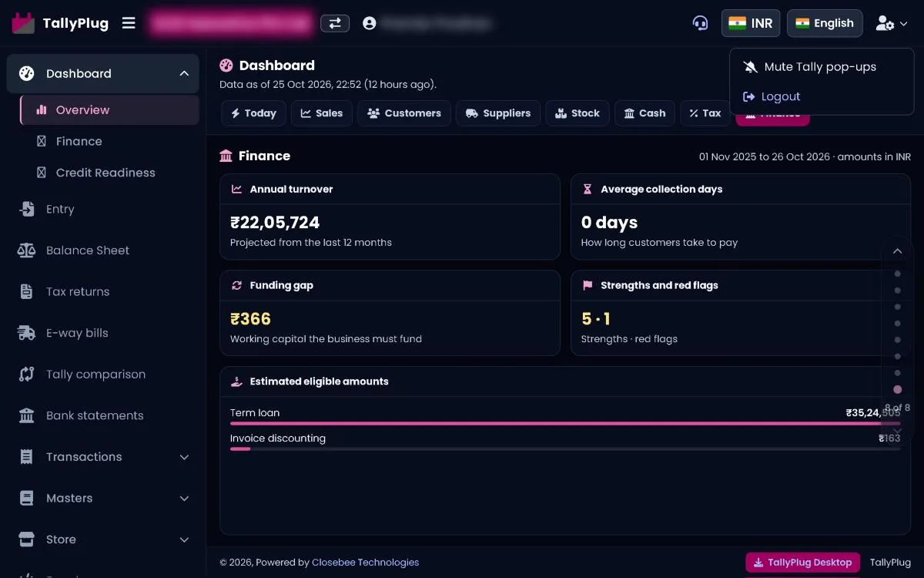The height and width of the screenshot is (578, 924).
Task: Click the ₹22,05,724 turnover value
Action: click(275, 223)
